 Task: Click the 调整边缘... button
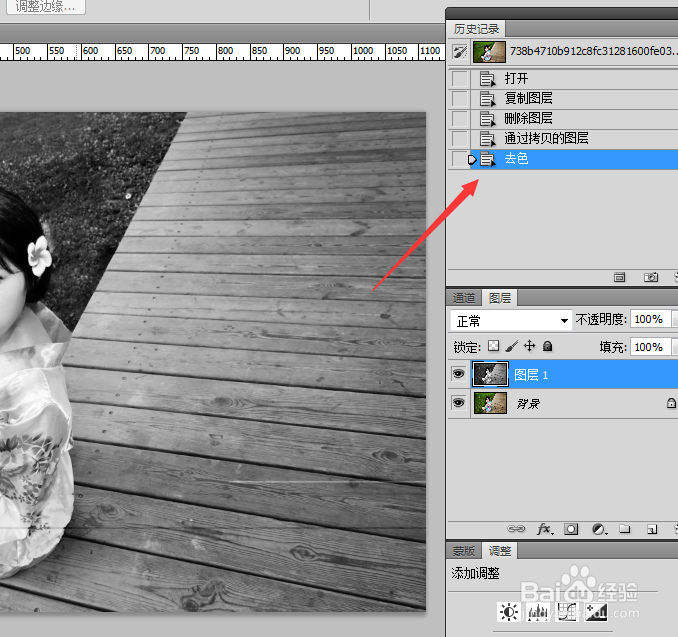point(45,6)
